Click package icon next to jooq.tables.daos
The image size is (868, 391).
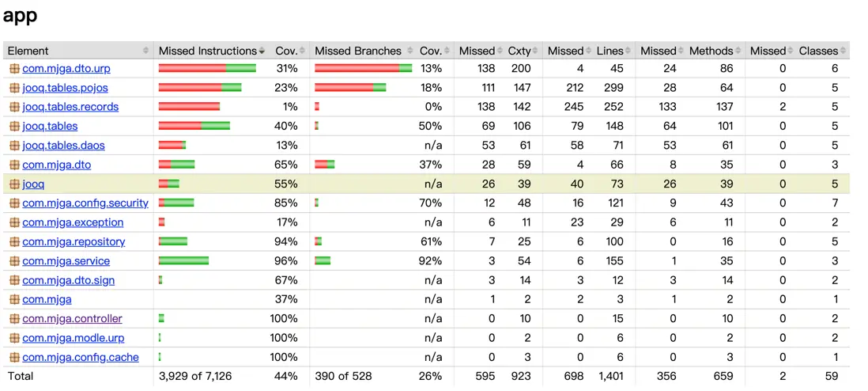pos(14,146)
